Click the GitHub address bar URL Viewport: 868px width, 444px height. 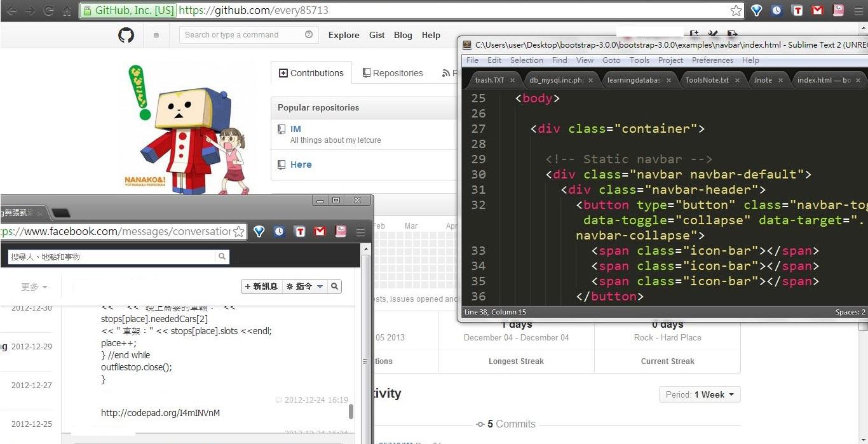pyautogui.click(x=254, y=10)
